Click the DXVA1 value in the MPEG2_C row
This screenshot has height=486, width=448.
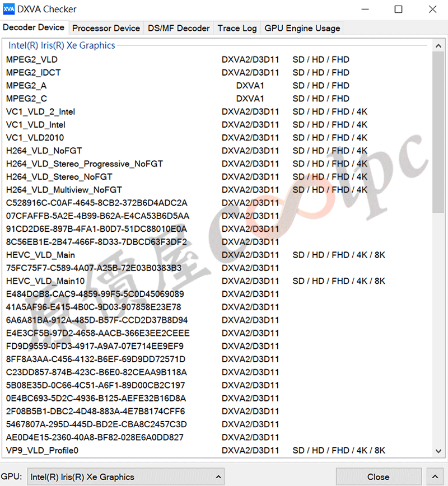(250, 99)
